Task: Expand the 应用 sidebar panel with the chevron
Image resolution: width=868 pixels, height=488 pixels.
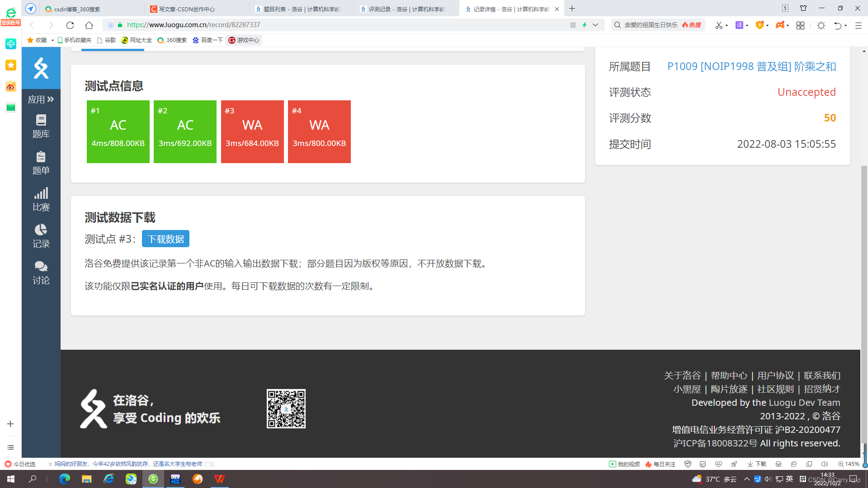Action: click(51, 99)
